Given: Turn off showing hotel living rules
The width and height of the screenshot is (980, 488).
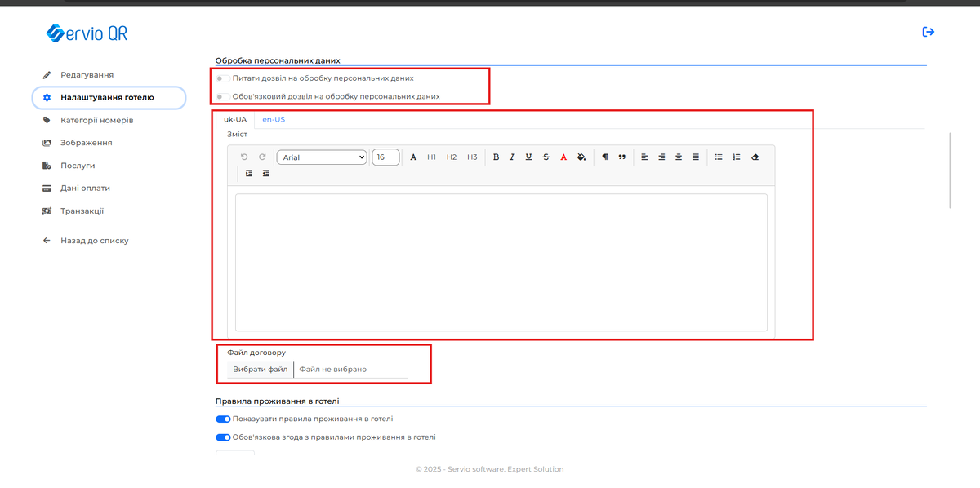Looking at the screenshot, I should 223,419.
